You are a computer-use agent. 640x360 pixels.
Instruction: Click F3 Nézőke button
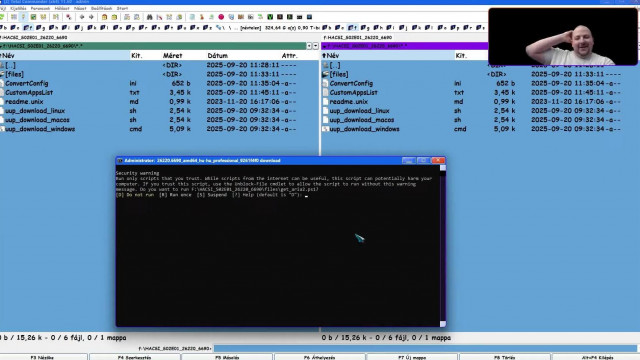click(43, 357)
